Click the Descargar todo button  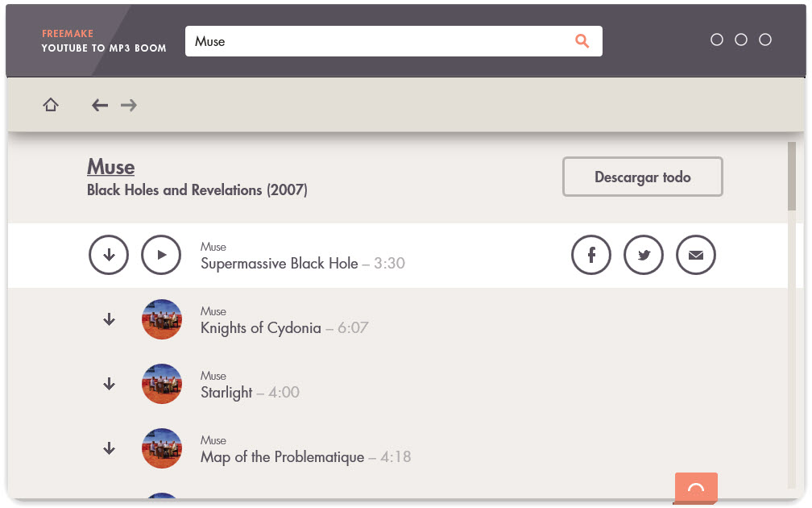point(643,177)
